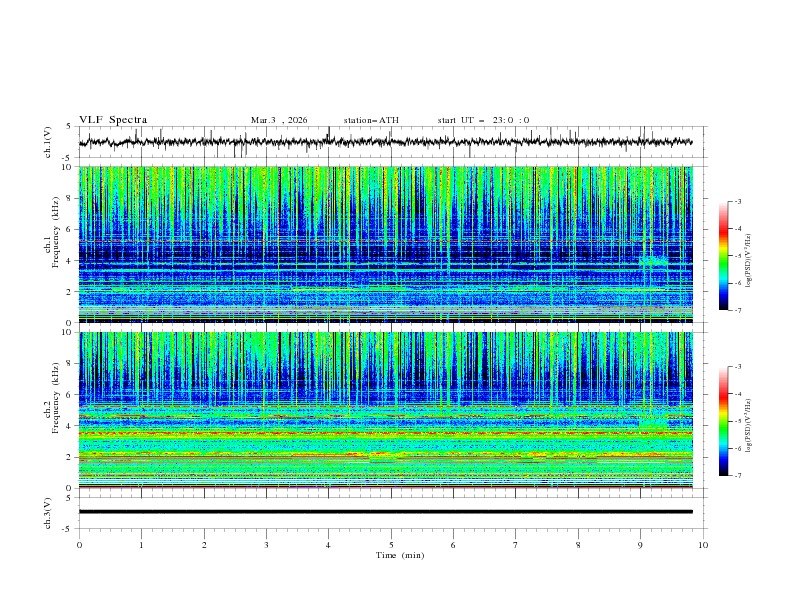
Task: Click the "6" tick on the time axis
Action: point(453,545)
